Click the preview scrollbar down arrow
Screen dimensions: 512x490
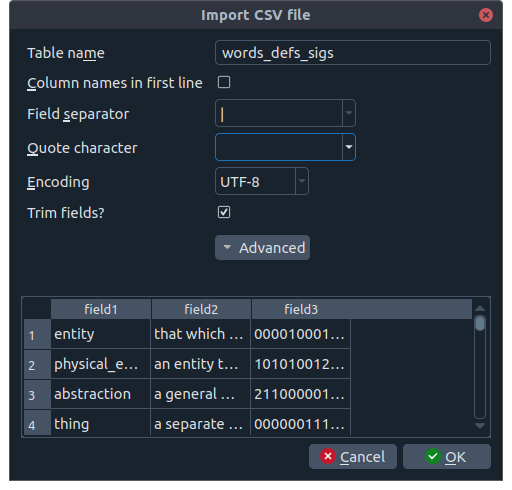pyautogui.click(x=480, y=426)
